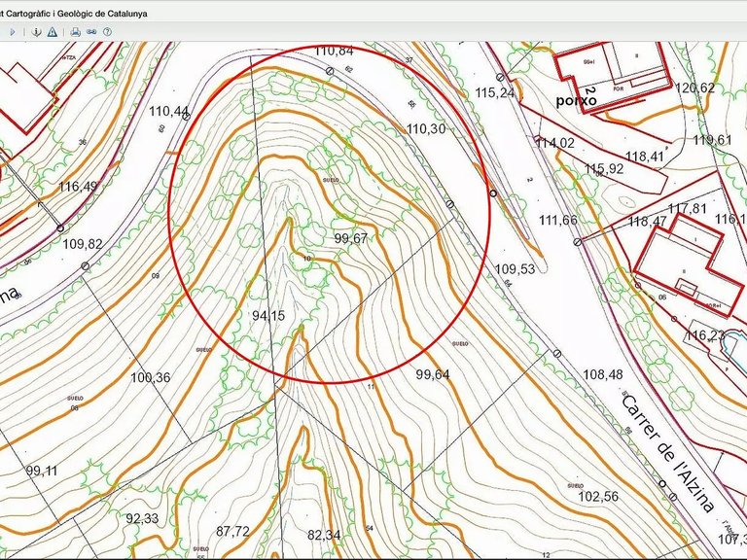The width and height of the screenshot is (747, 560).
Task: Click the 'Carrer de l'Alzina' street label
Action: (x=668, y=453)
